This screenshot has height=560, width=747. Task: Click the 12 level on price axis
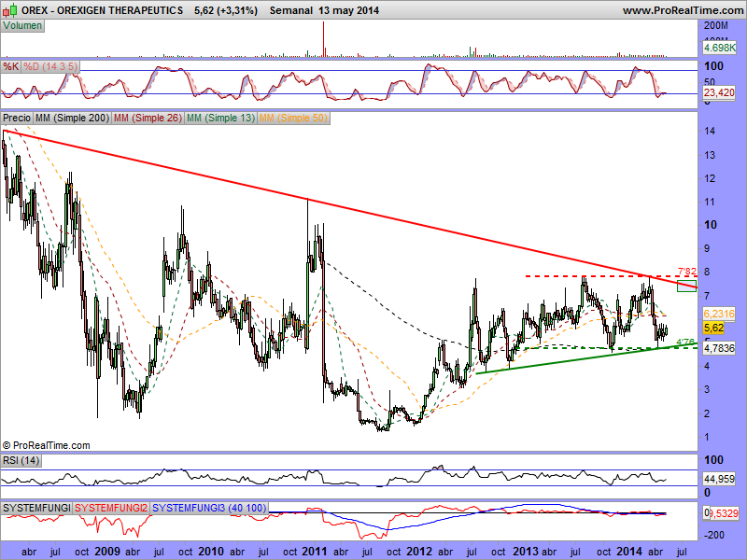coord(710,178)
